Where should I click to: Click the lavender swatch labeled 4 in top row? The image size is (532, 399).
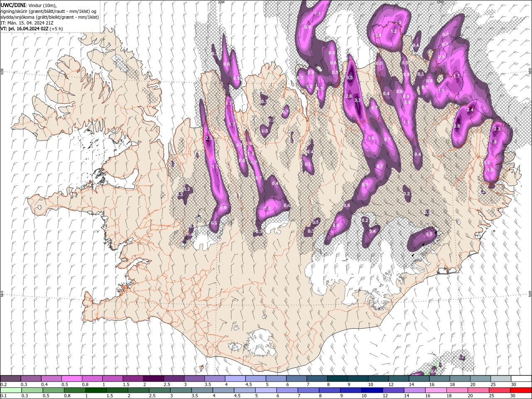(235, 378)
